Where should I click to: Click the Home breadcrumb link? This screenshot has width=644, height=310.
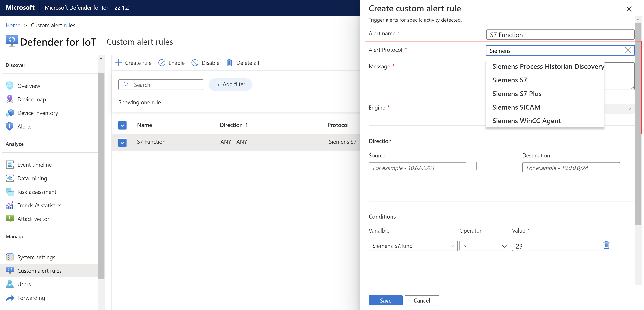[x=13, y=25]
